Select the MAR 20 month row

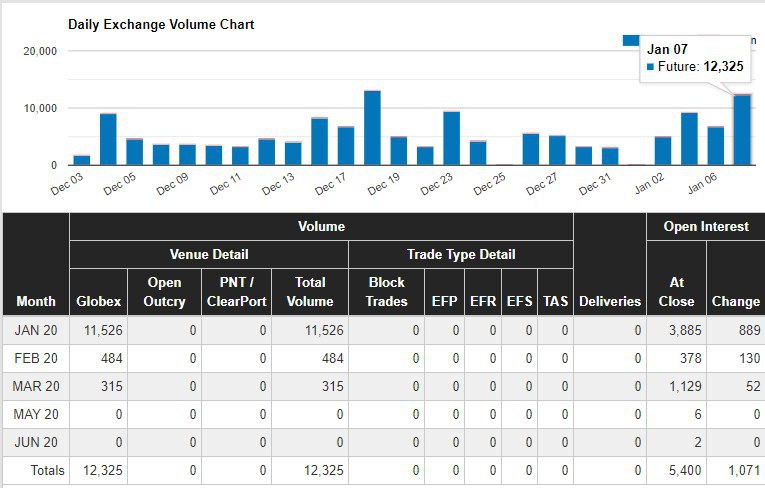point(36,387)
